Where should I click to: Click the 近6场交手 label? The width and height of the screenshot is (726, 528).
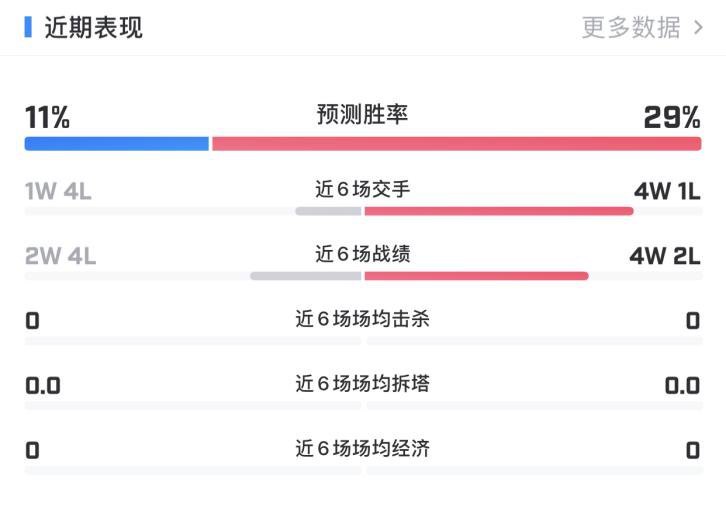pos(363,189)
